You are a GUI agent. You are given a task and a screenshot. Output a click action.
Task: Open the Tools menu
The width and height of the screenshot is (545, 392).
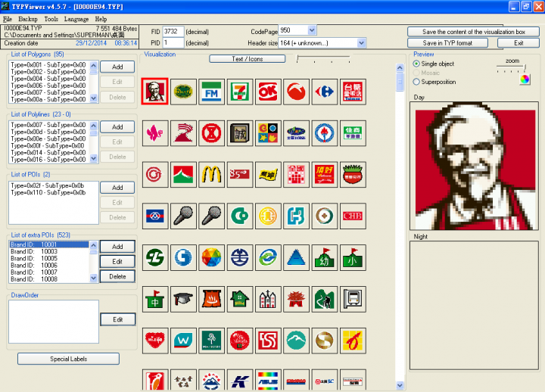tap(51, 19)
